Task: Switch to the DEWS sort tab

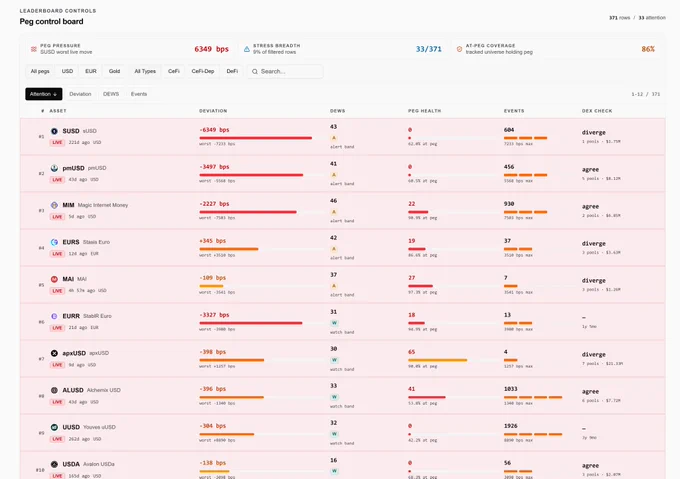Action: [x=111, y=94]
